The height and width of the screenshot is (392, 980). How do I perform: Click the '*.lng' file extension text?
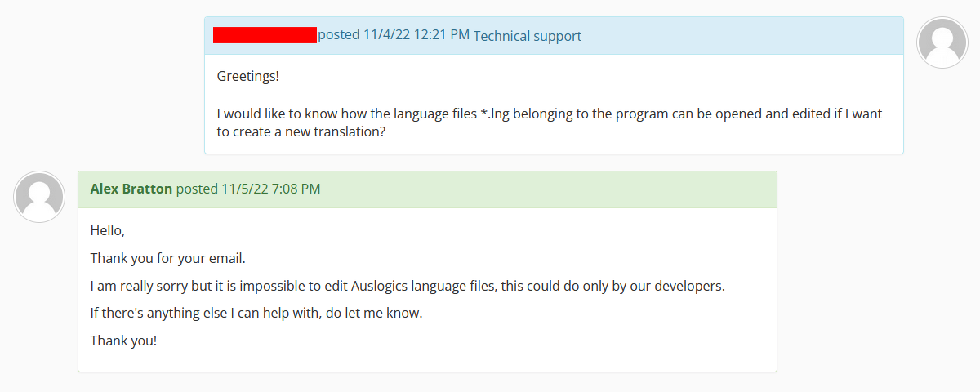pos(496,114)
